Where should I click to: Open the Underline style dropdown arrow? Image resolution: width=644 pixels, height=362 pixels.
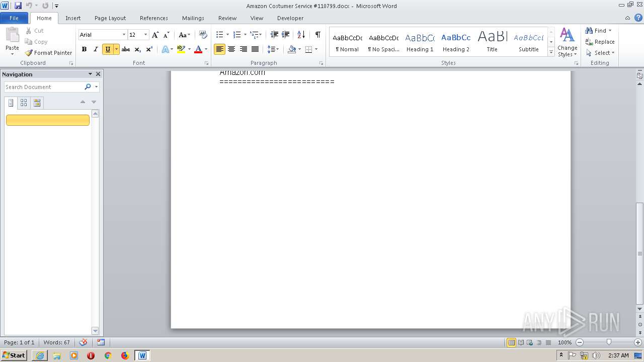click(116, 49)
